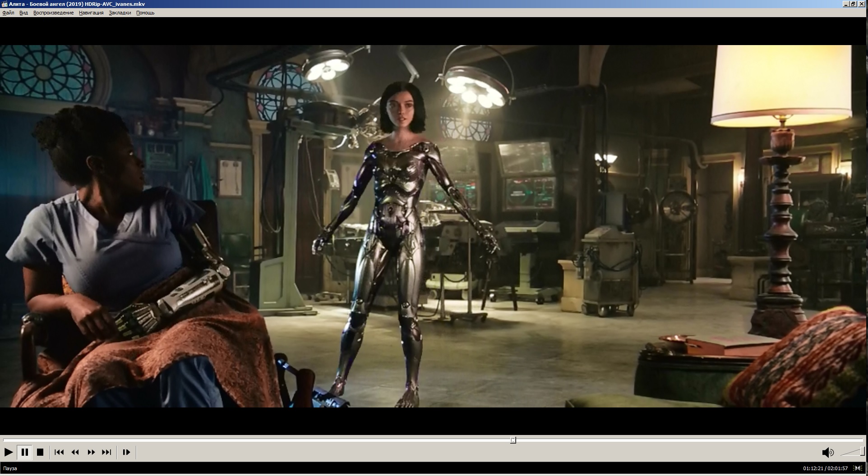
Task: Advance one frame with the frame step button
Action: point(126,452)
